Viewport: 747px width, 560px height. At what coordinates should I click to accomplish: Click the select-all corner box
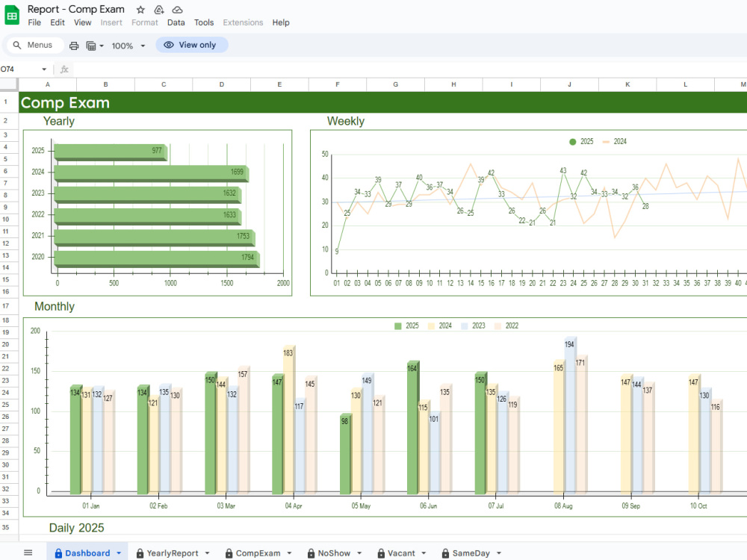[x=9, y=84]
